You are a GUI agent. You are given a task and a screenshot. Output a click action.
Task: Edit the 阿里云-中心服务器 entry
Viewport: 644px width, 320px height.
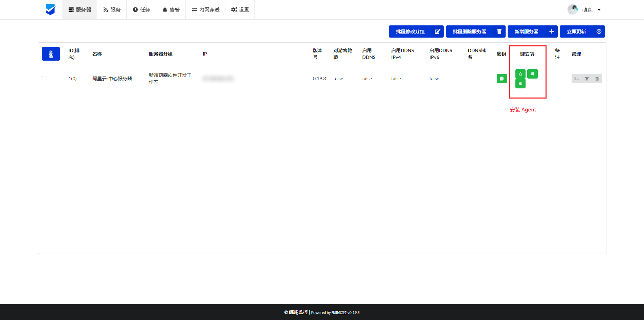click(x=587, y=79)
